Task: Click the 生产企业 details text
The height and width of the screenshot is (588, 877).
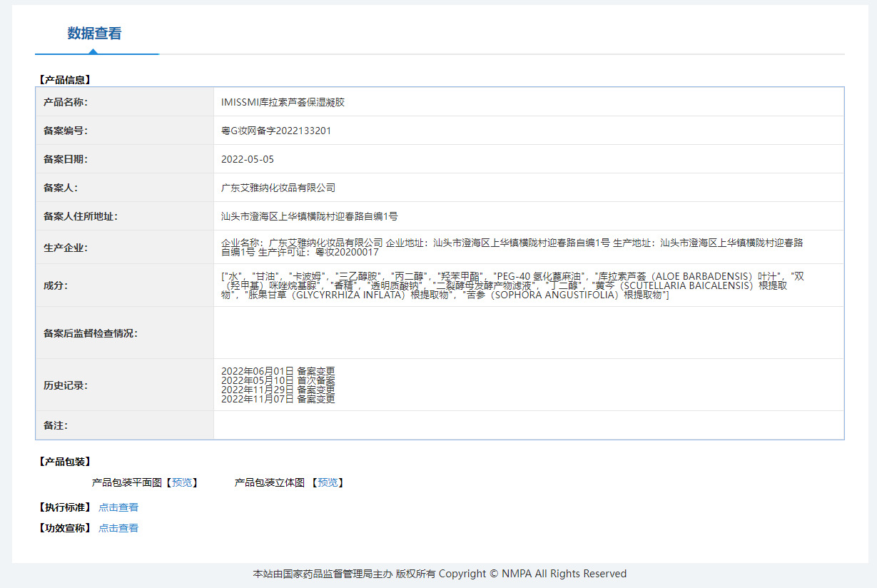Action: click(x=512, y=248)
